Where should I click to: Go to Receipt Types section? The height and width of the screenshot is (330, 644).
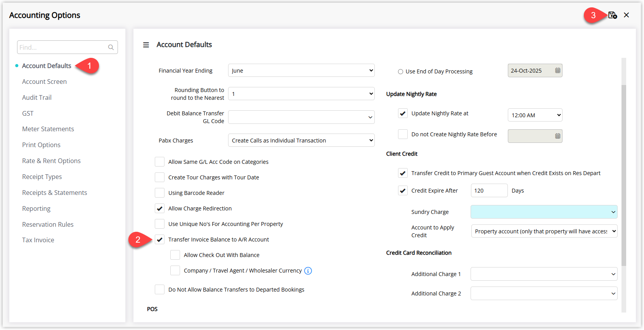[x=42, y=177]
